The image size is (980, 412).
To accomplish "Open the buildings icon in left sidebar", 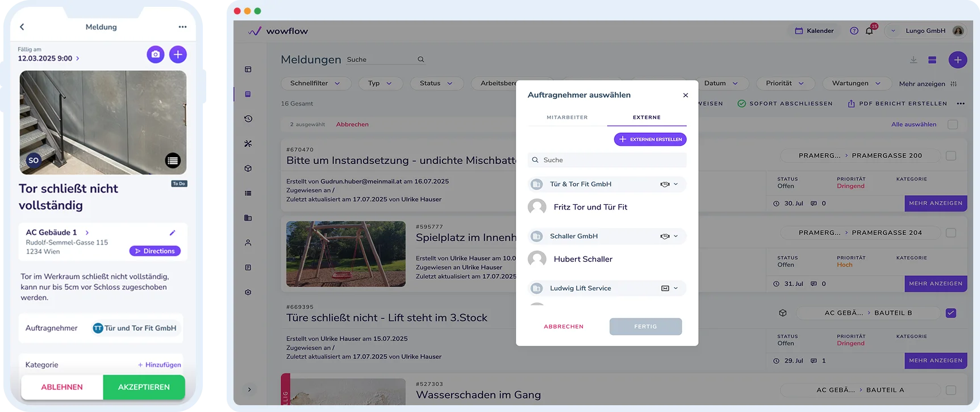I will pyautogui.click(x=248, y=218).
